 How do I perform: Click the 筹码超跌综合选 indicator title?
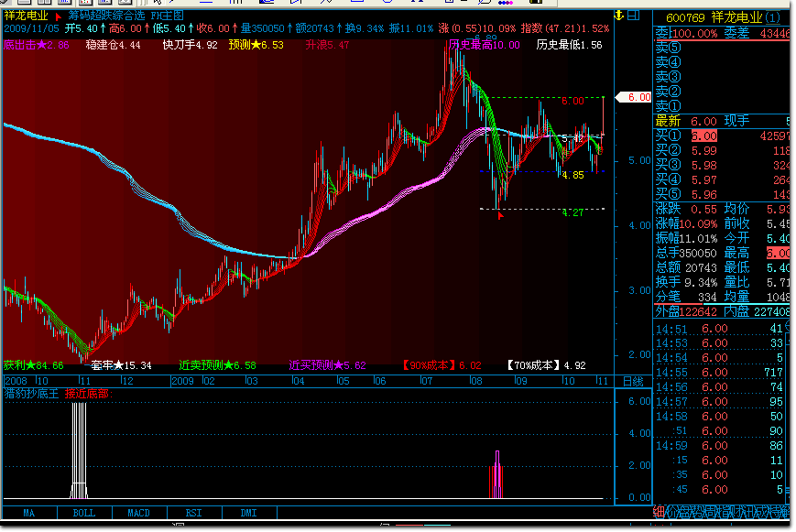point(108,16)
